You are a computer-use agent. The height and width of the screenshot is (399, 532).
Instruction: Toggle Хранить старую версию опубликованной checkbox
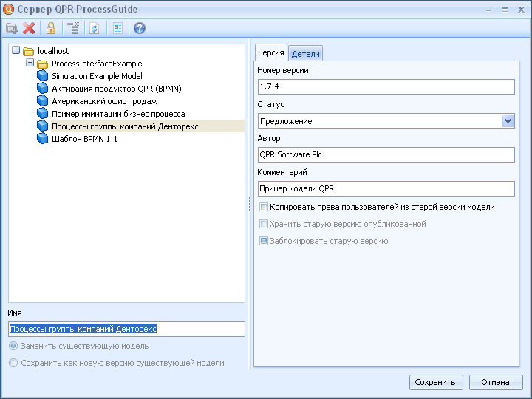click(x=264, y=224)
